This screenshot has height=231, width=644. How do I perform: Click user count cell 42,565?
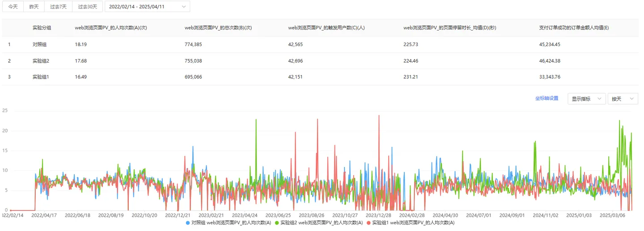pyautogui.click(x=296, y=44)
